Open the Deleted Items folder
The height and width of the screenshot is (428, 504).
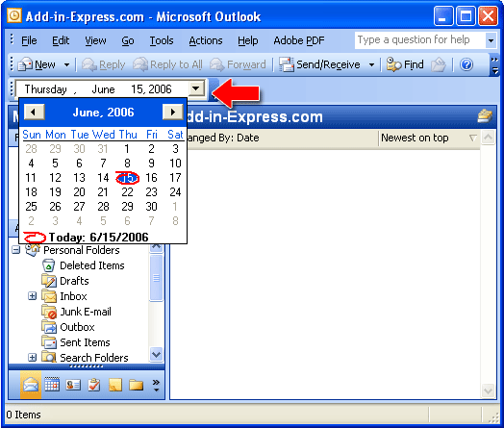tap(92, 265)
